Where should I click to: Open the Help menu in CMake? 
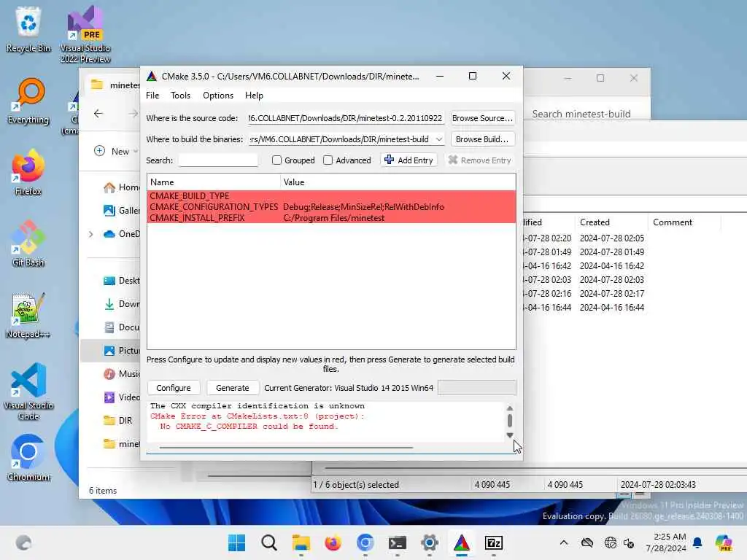click(x=254, y=96)
